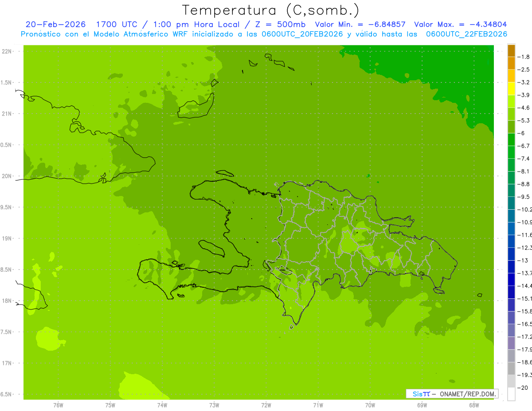Click the yellow swatch between -3.2 and -3.9
The image size is (532, 411).
[511, 89]
